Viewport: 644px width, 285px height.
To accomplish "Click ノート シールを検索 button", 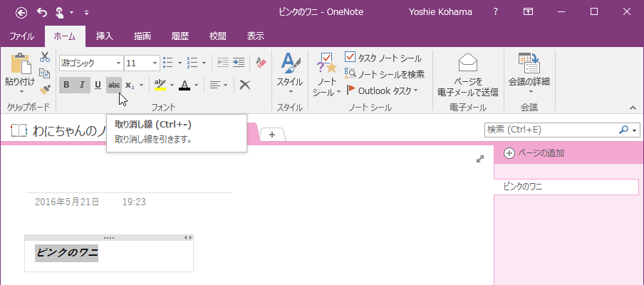I will point(385,74).
